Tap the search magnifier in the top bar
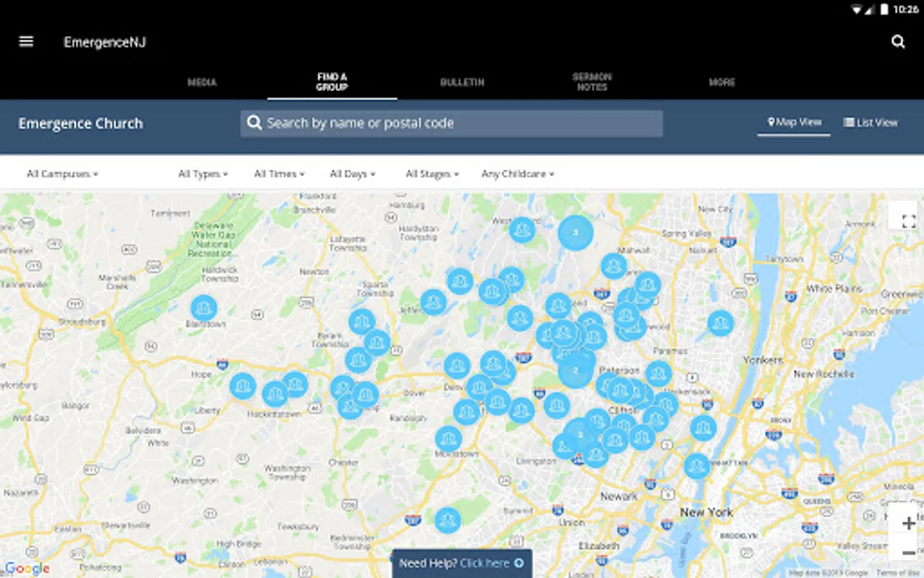 [898, 42]
